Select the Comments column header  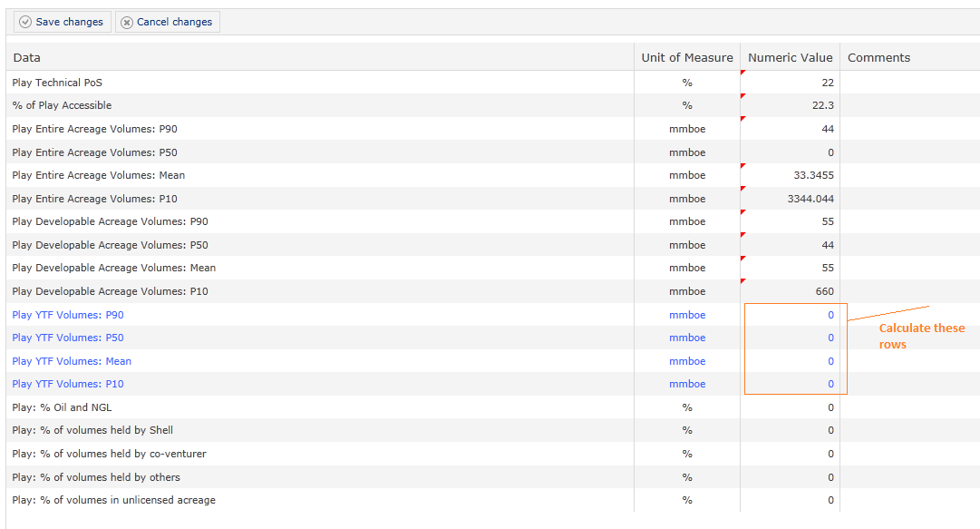pyautogui.click(x=878, y=57)
